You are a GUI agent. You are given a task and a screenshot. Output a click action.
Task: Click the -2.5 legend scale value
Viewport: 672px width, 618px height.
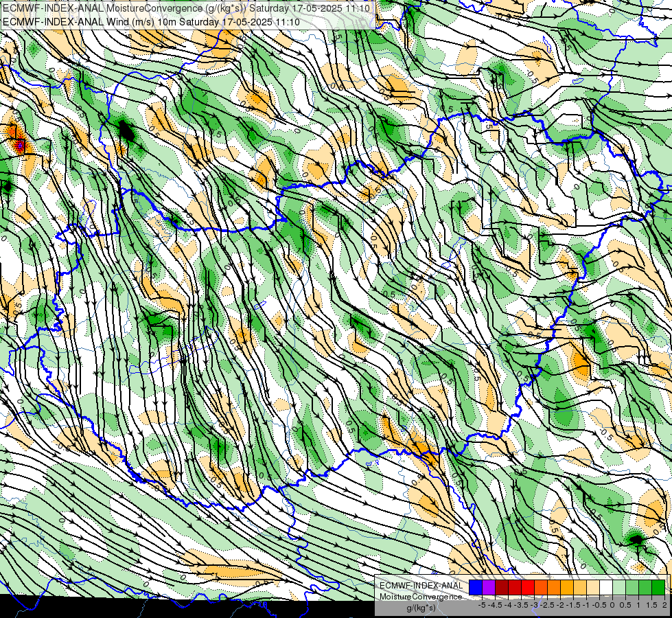(x=546, y=605)
